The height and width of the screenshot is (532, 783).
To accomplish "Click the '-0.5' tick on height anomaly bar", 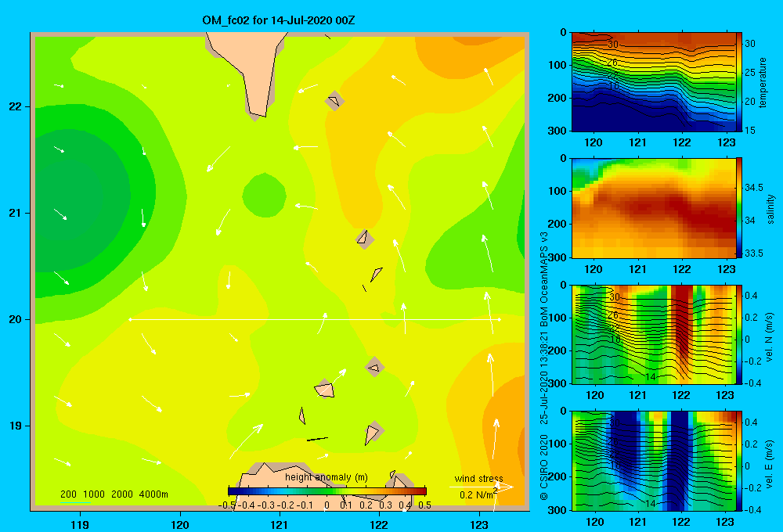I will pyautogui.click(x=227, y=505).
